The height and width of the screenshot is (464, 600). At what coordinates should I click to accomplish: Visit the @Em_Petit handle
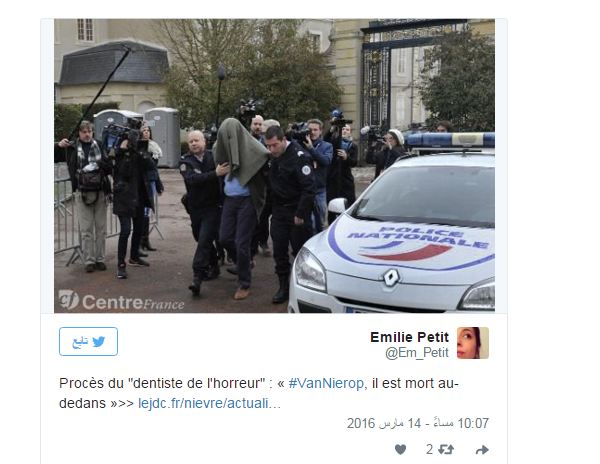pos(417,353)
